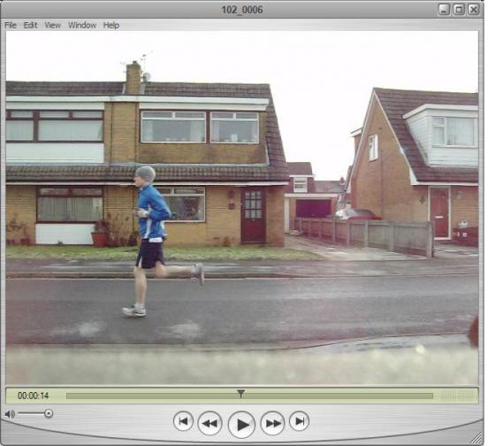
Task: Start playback with the Play button
Action: click(241, 424)
